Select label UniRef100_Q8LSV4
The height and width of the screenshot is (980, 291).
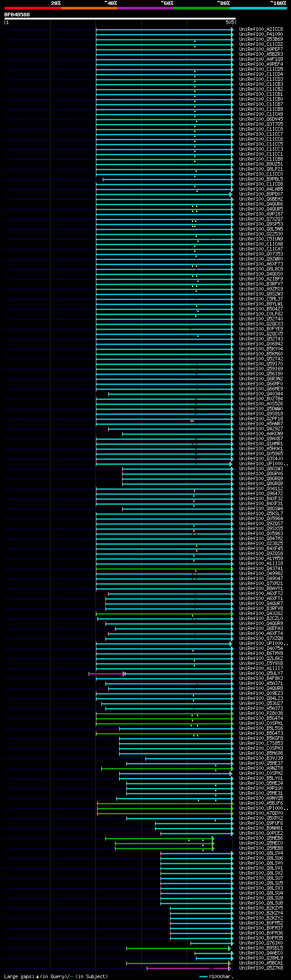point(261,853)
